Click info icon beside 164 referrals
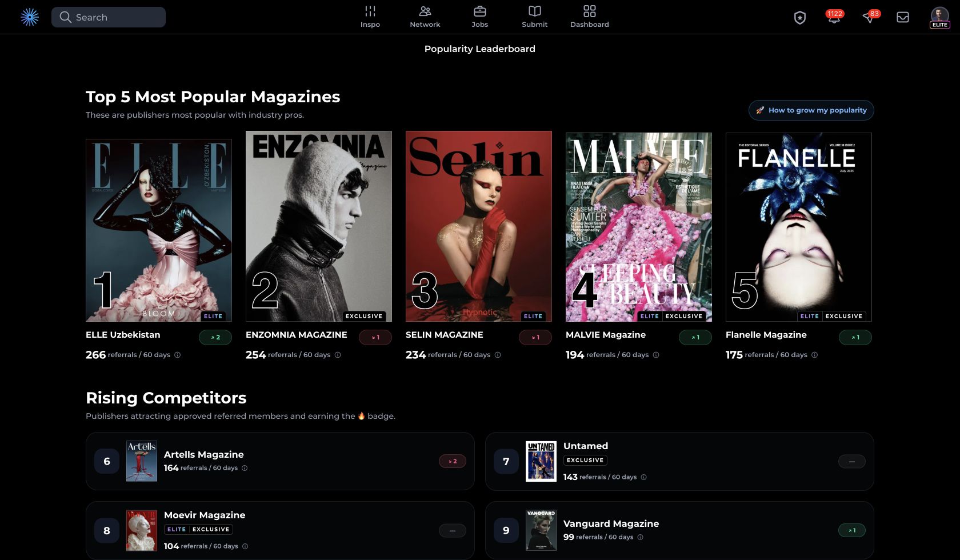The width and height of the screenshot is (960, 560). pos(245,468)
